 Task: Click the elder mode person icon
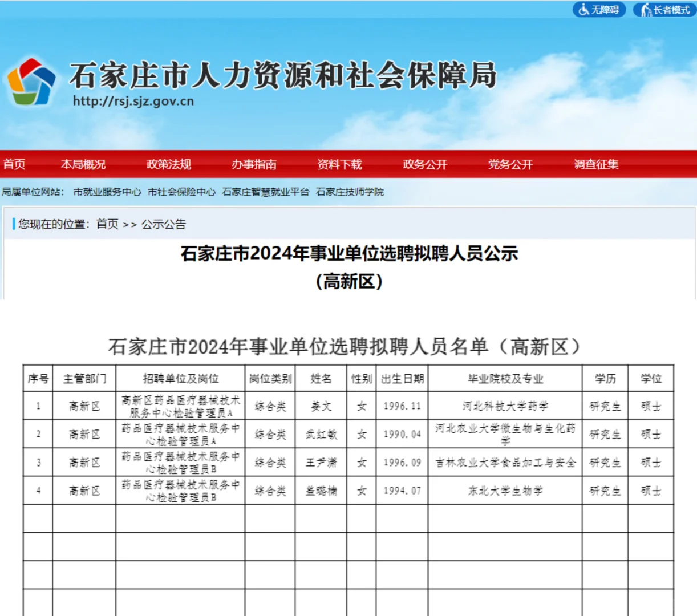click(645, 9)
